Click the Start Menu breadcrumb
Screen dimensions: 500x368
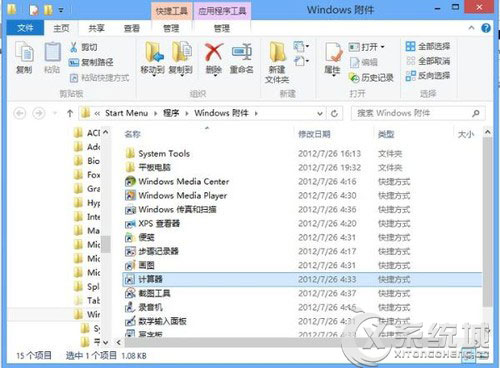[126, 113]
